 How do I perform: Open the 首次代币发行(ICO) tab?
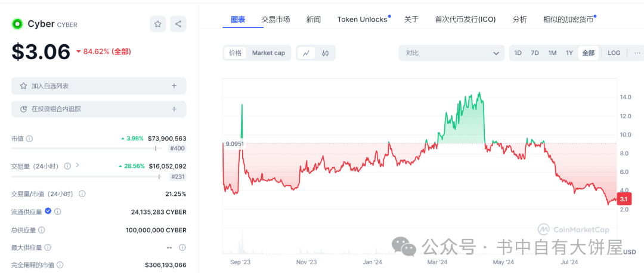pyautogui.click(x=465, y=19)
